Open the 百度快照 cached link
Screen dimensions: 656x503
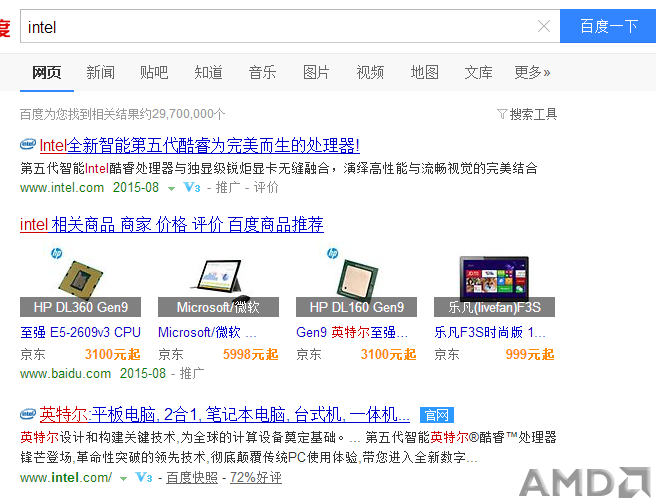pyautogui.click(x=192, y=477)
